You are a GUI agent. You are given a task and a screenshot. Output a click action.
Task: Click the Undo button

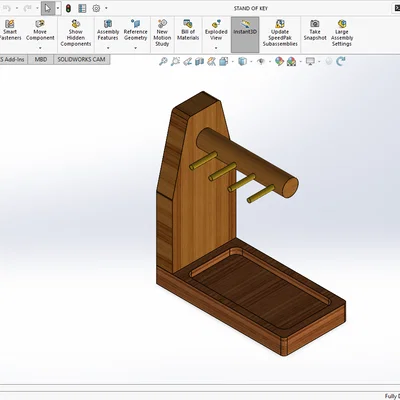(7, 8)
